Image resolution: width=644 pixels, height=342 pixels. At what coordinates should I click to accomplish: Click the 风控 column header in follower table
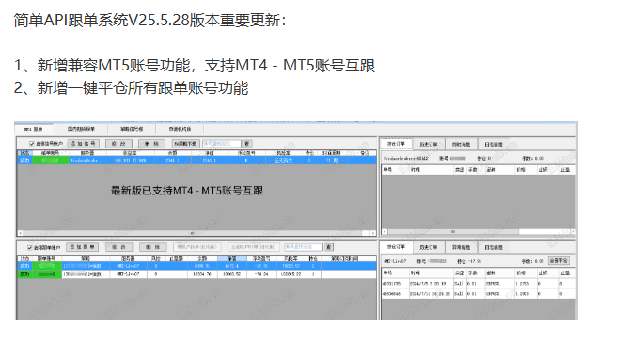click(156, 258)
